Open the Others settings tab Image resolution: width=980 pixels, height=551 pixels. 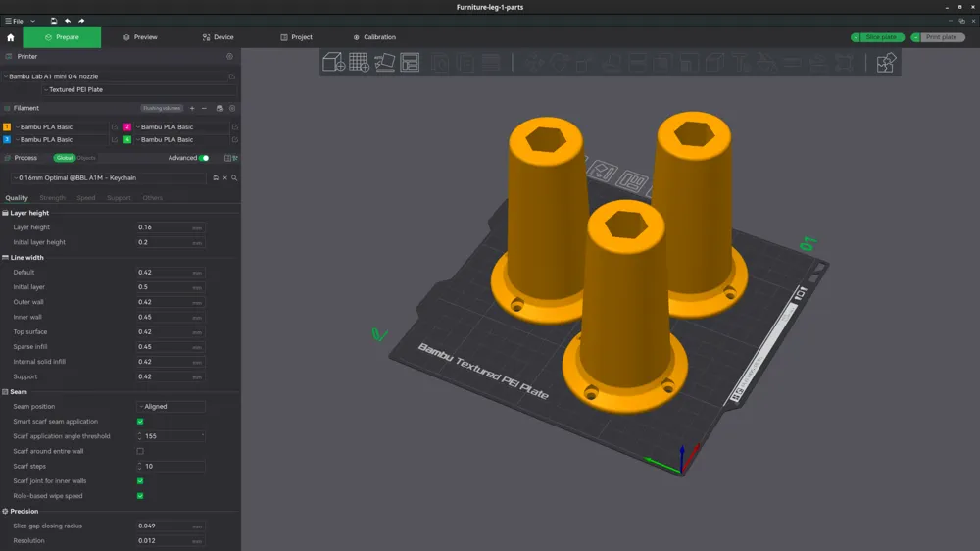[153, 198]
